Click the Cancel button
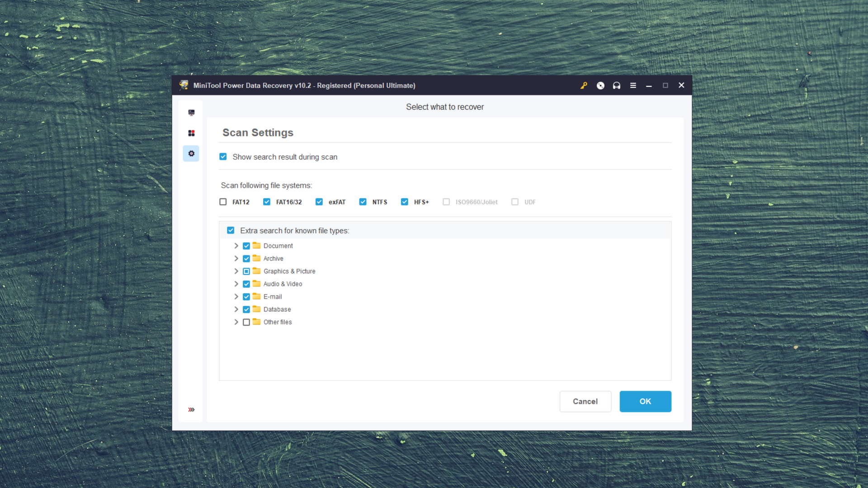 [585, 401]
